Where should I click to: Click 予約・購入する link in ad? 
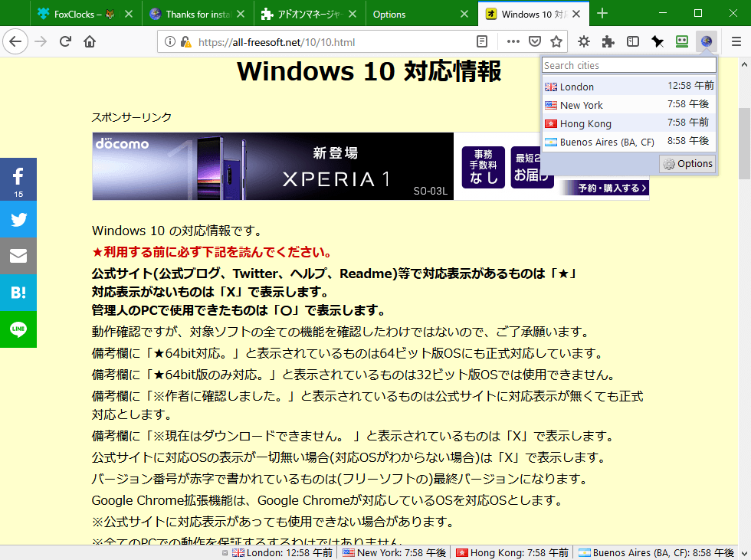pyautogui.click(x=612, y=188)
